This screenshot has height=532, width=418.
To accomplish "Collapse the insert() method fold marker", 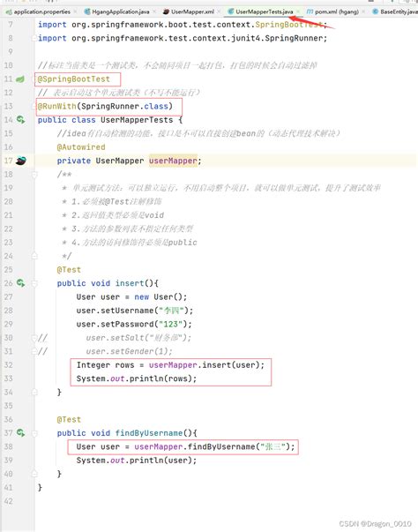I will (34, 283).
